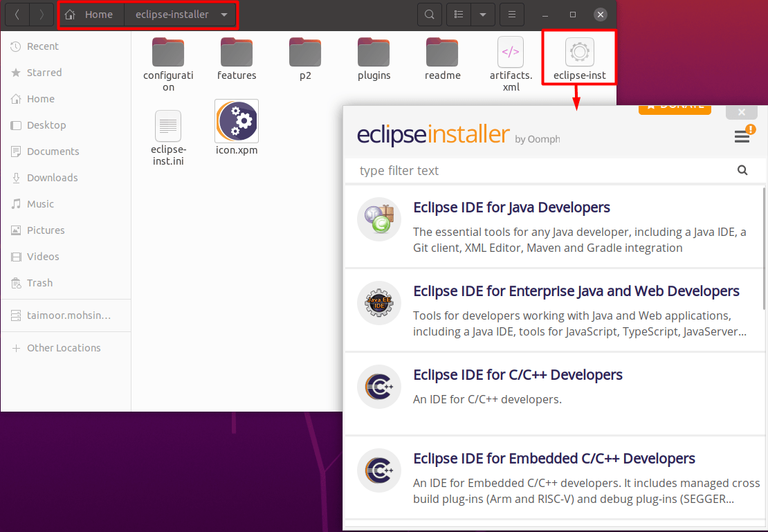Image resolution: width=768 pixels, height=532 pixels.
Task: Click the Java EE IDE gear icon
Action: pyautogui.click(x=379, y=303)
